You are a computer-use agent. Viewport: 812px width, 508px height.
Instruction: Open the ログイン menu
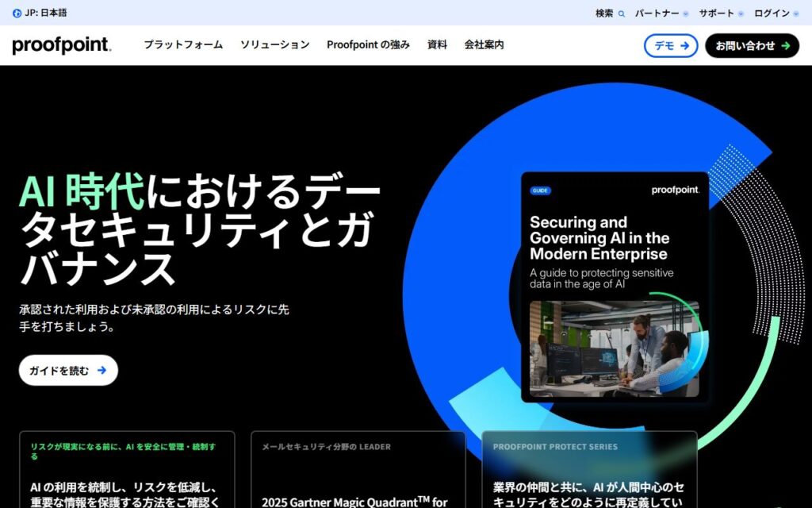pyautogui.click(x=776, y=13)
